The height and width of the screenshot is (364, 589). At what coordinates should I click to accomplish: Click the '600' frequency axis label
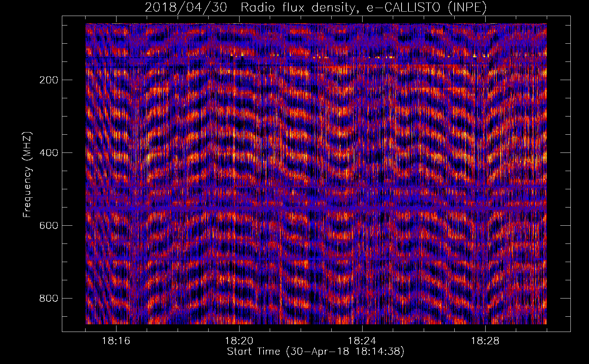coord(49,226)
